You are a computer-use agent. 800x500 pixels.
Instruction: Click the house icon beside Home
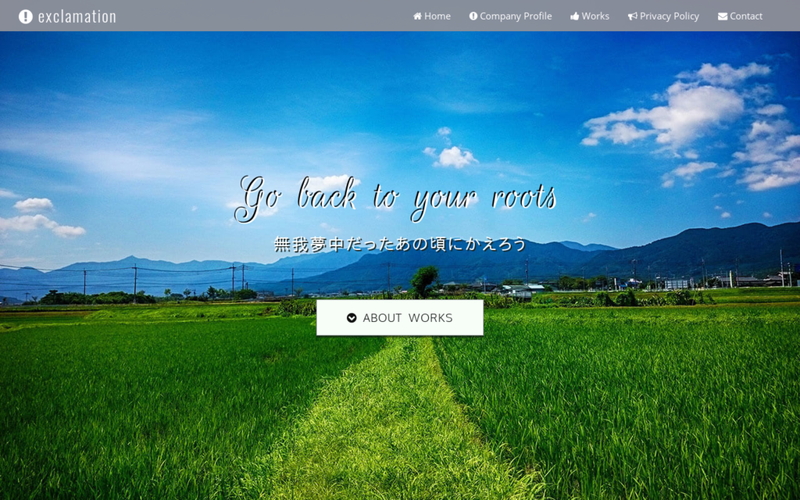(x=417, y=16)
